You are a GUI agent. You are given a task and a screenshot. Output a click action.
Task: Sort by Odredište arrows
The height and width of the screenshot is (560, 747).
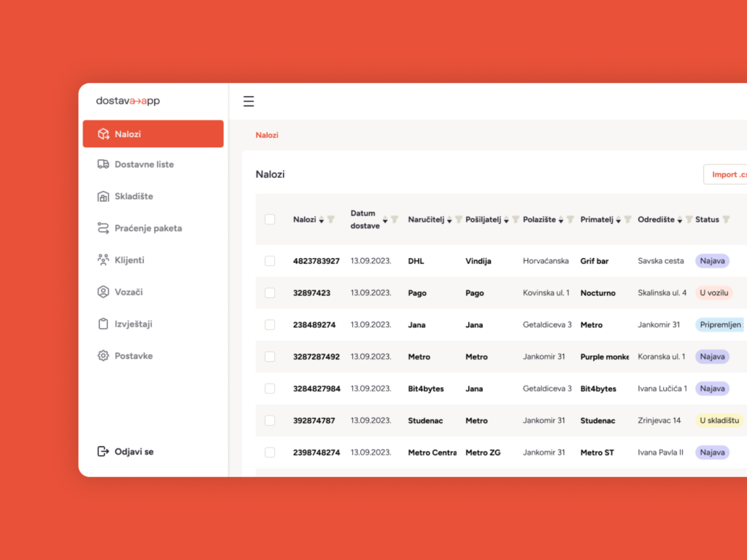click(680, 219)
